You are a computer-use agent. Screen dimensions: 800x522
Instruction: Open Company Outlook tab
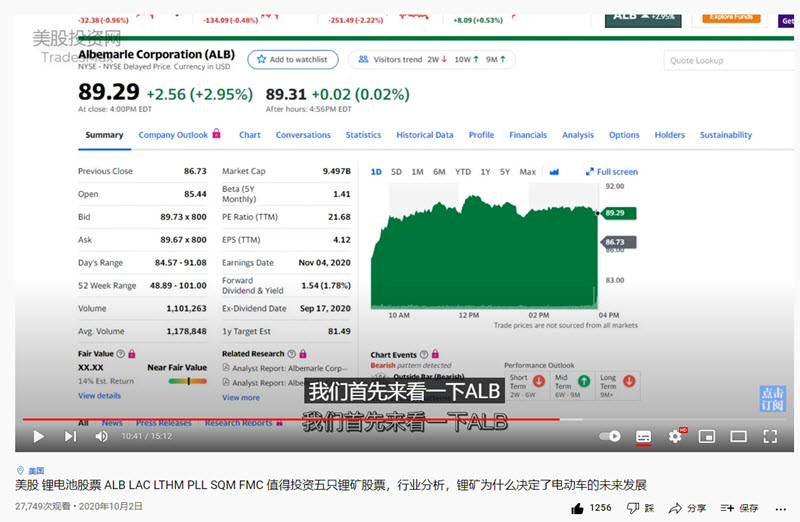pos(173,135)
